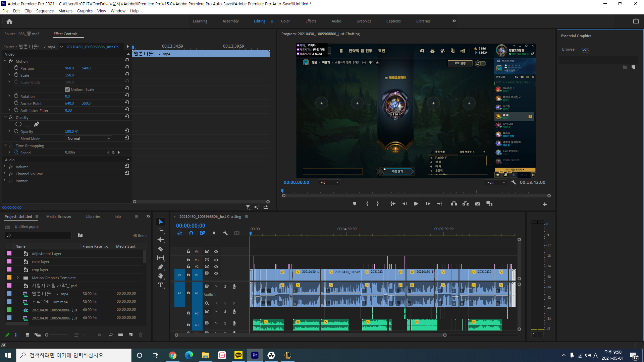Expand the Scale property
644x362 pixels.
tap(9, 75)
